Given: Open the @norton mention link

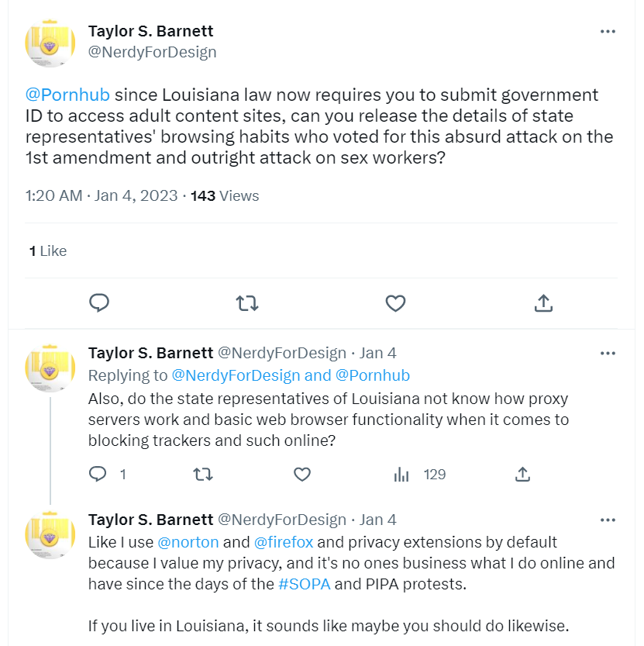Looking at the screenshot, I should coord(188,542).
